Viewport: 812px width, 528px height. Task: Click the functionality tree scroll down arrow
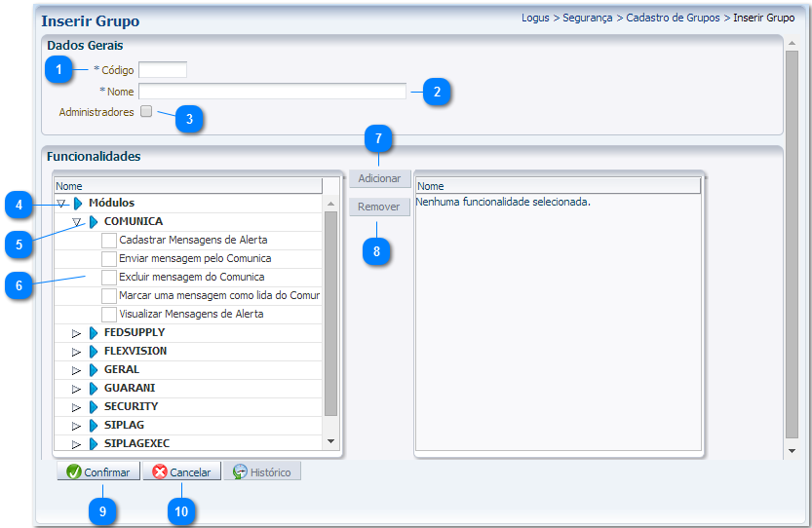pyautogui.click(x=330, y=441)
